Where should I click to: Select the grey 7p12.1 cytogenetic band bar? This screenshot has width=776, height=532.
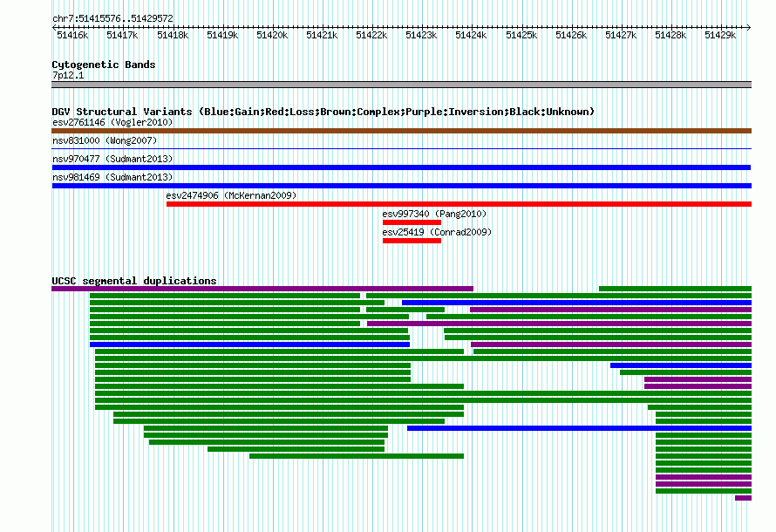click(x=401, y=85)
